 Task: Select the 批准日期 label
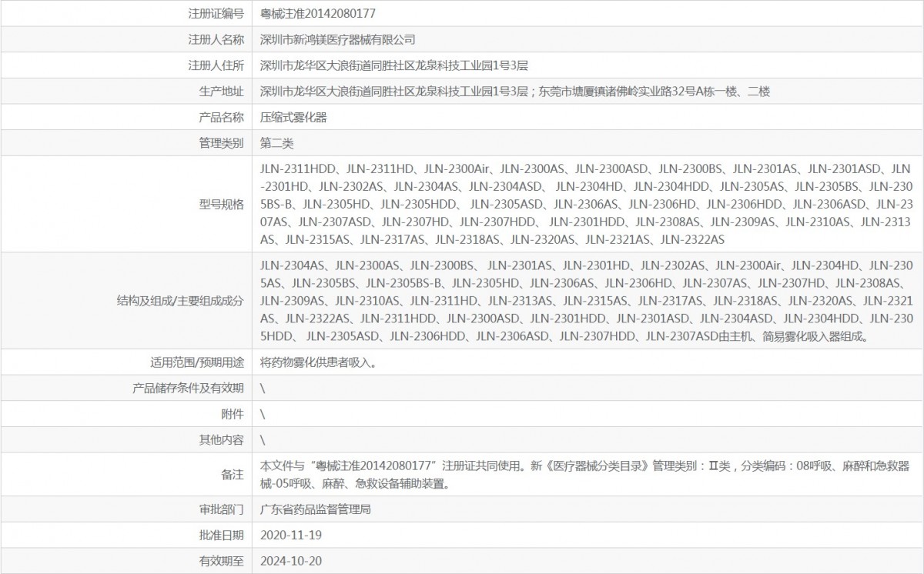(222, 535)
